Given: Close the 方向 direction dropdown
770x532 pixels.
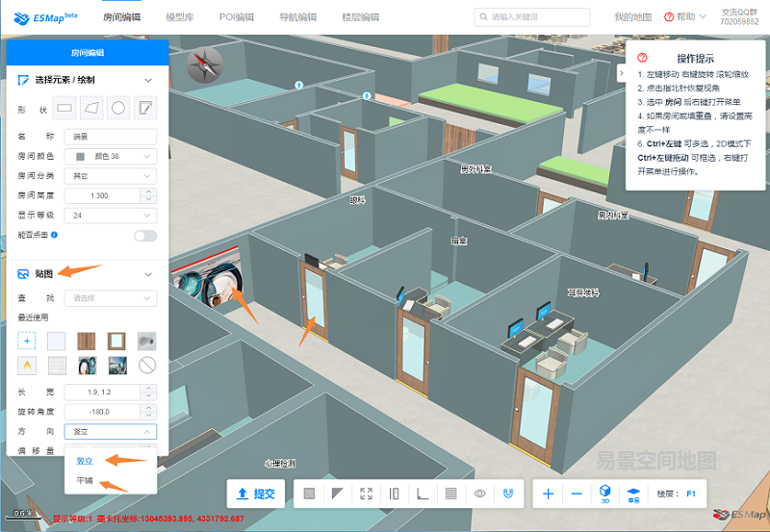Looking at the screenshot, I should point(111,431).
